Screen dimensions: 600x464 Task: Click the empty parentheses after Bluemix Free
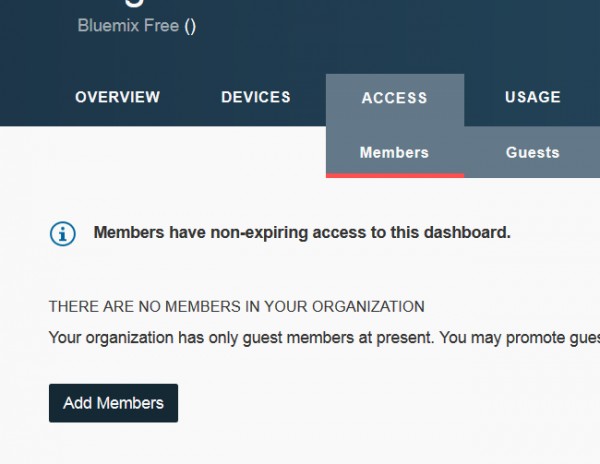tap(190, 26)
